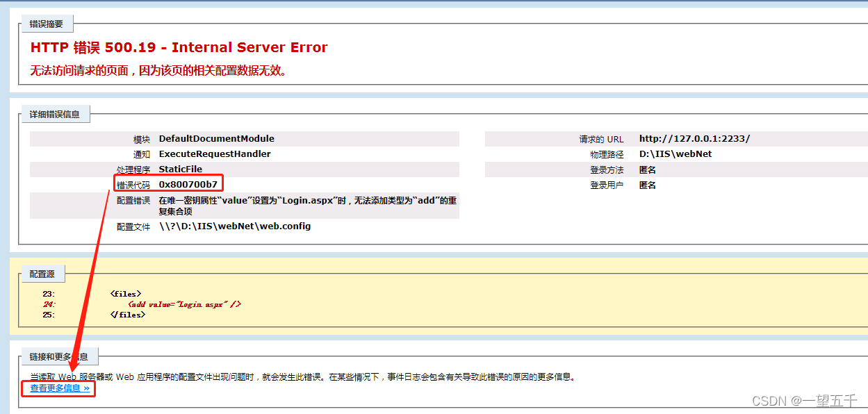Click the 物理路径 field label

[x=607, y=154]
